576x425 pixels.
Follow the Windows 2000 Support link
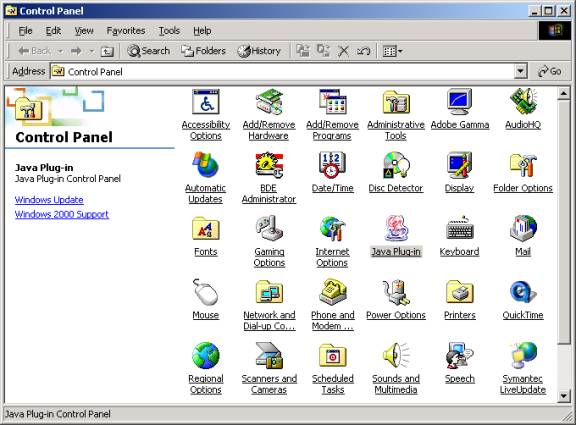62,214
